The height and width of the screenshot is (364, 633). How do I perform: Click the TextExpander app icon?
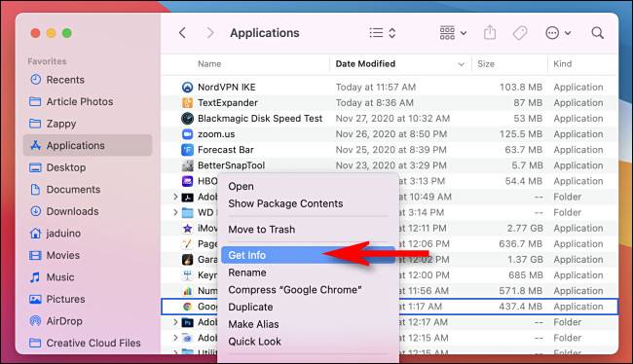click(187, 102)
